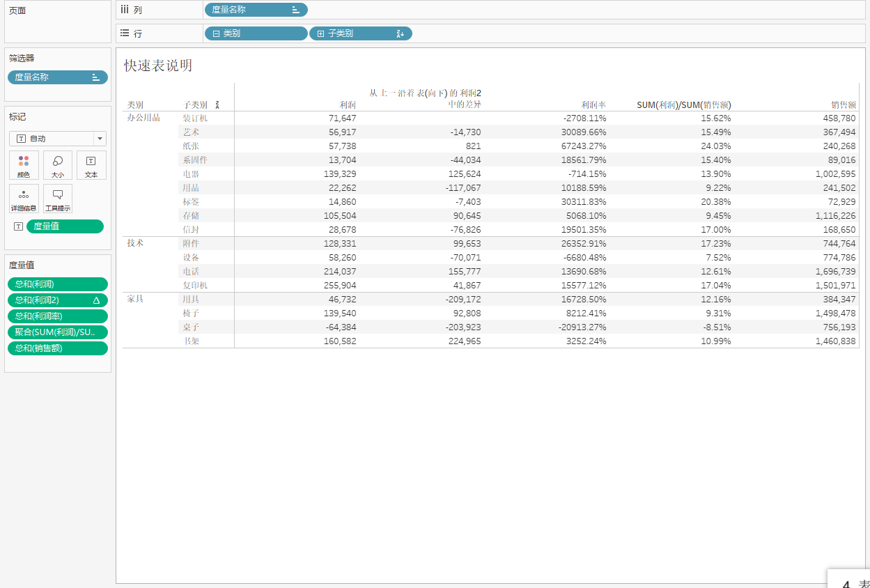Screen dimensions: 870x588
Task: Click the 筛选器 filters shelf label
Action: click(x=22, y=59)
